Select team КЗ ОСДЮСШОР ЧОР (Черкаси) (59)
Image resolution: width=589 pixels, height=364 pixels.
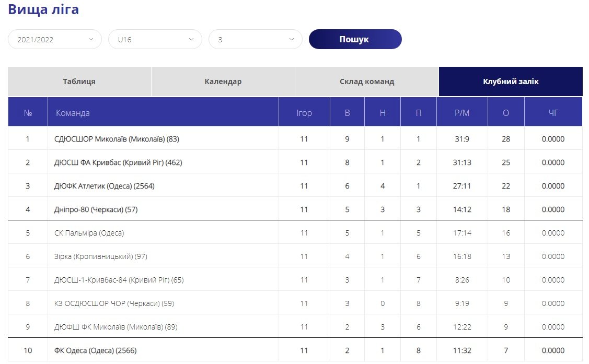pyautogui.click(x=114, y=303)
